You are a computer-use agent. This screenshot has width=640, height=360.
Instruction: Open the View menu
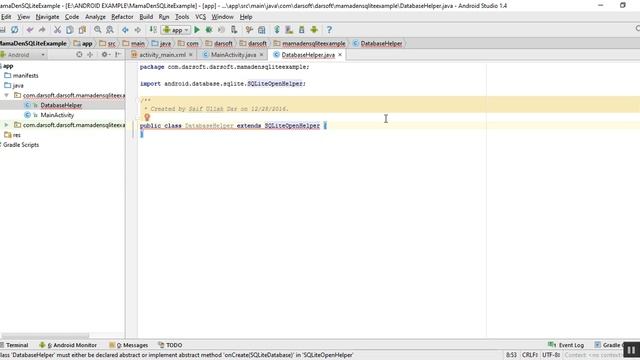23,17
